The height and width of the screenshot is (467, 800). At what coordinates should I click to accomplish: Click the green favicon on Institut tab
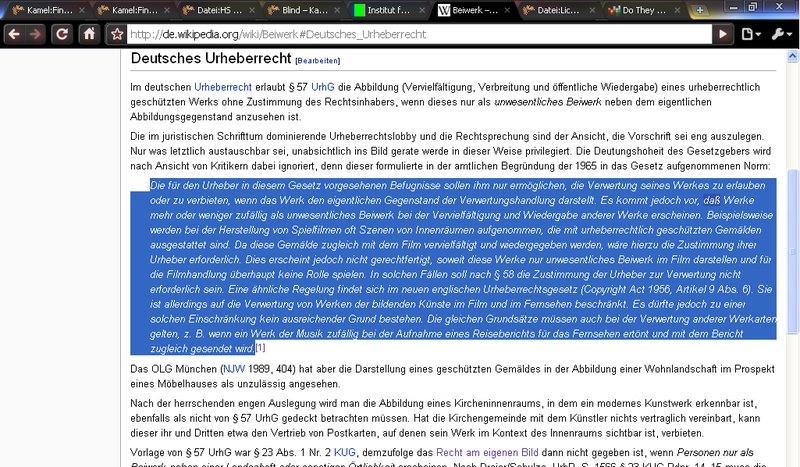[359, 10]
